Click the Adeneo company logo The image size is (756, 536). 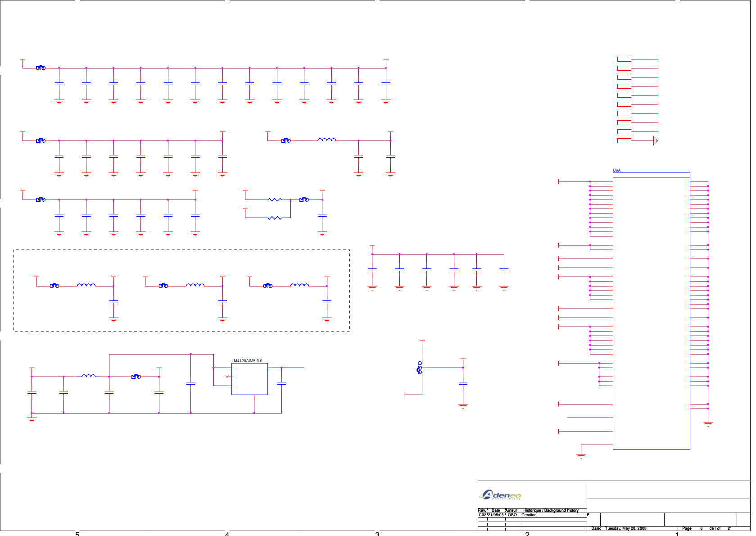point(500,495)
